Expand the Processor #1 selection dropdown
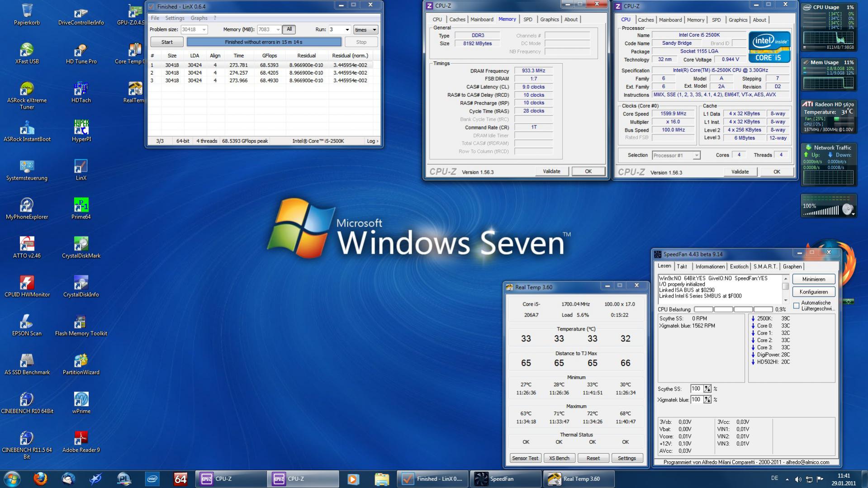Image resolution: width=868 pixels, height=488 pixels. tap(697, 156)
